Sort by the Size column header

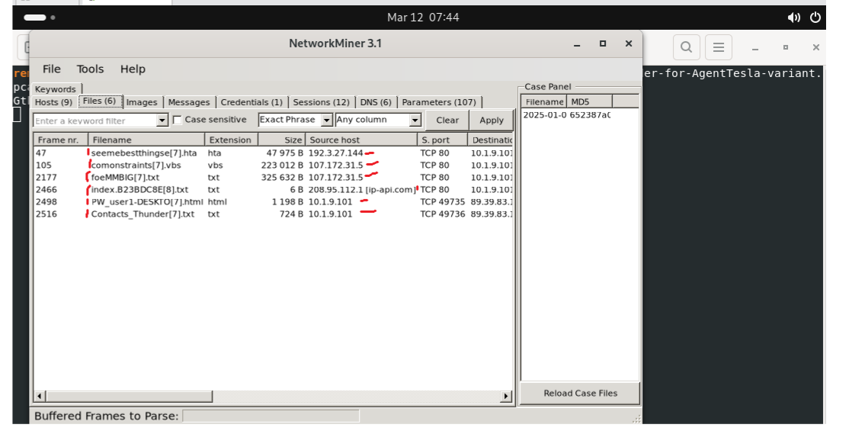coord(281,140)
